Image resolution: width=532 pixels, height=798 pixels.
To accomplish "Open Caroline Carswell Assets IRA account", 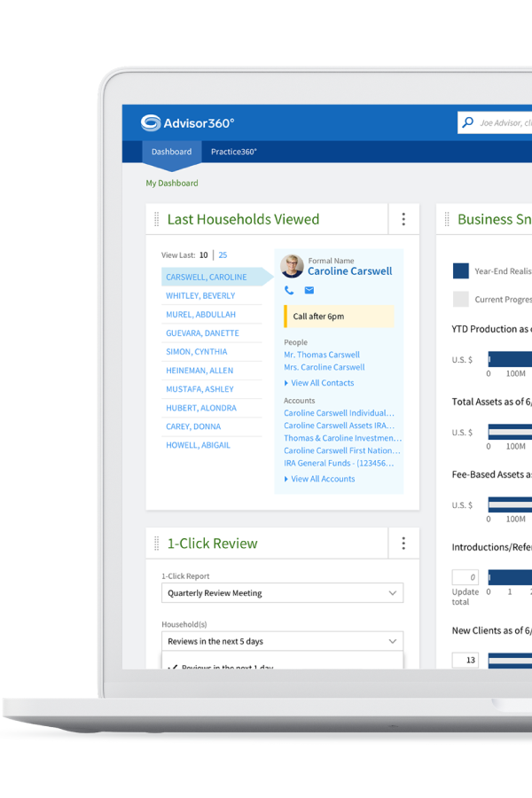I will (339, 426).
